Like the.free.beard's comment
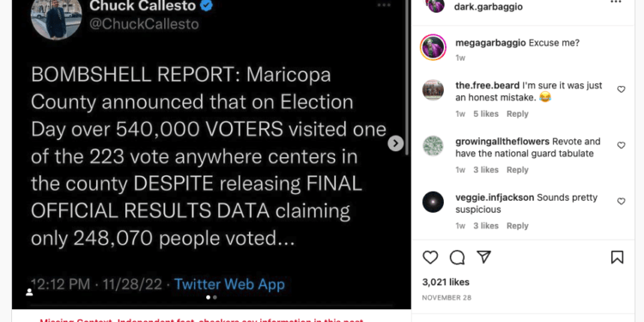Image resolution: width=644 pixels, height=322 pixels. tap(622, 89)
